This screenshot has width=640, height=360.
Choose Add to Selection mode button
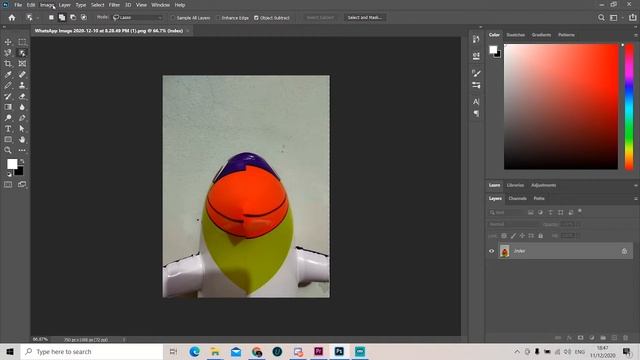pyautogui.click(x=62, y=18)
